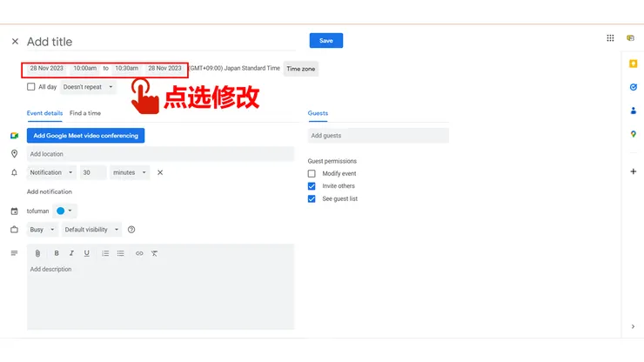Click the Add guests field

point(379,136)
